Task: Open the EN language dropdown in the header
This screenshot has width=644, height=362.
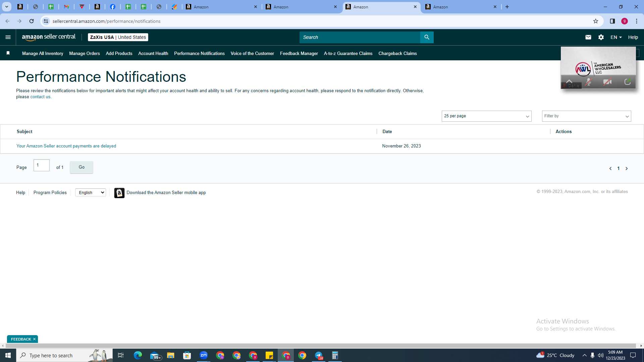Action: 616,37
